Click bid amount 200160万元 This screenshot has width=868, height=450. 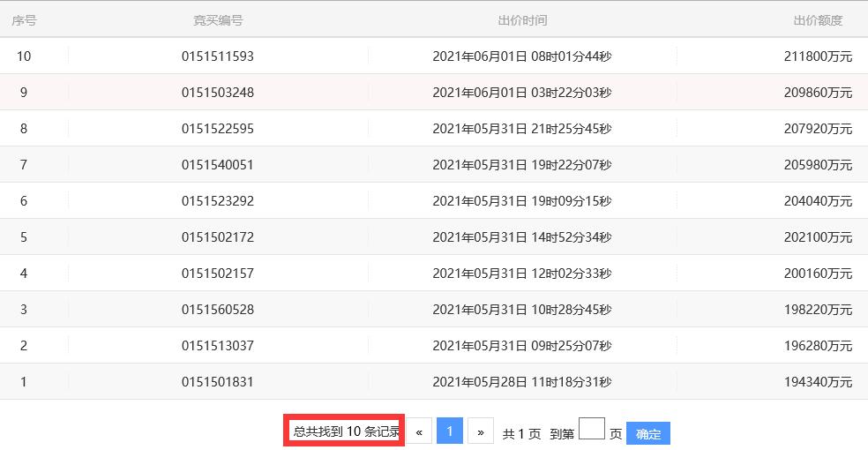(x=818, y=273)
